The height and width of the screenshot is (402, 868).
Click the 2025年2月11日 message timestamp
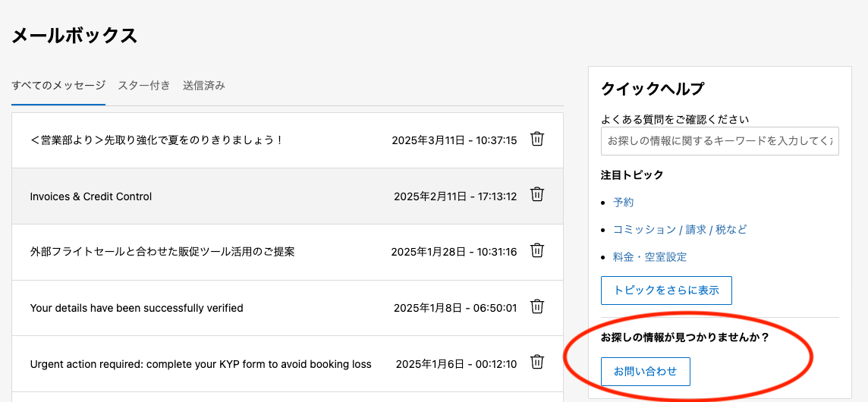pyautogui.click(x=455, y=196)
